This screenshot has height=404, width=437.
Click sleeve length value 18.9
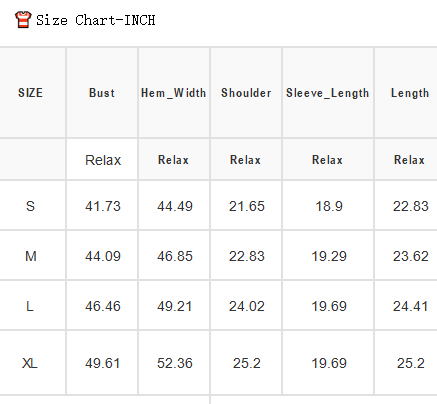pos(329,206)
